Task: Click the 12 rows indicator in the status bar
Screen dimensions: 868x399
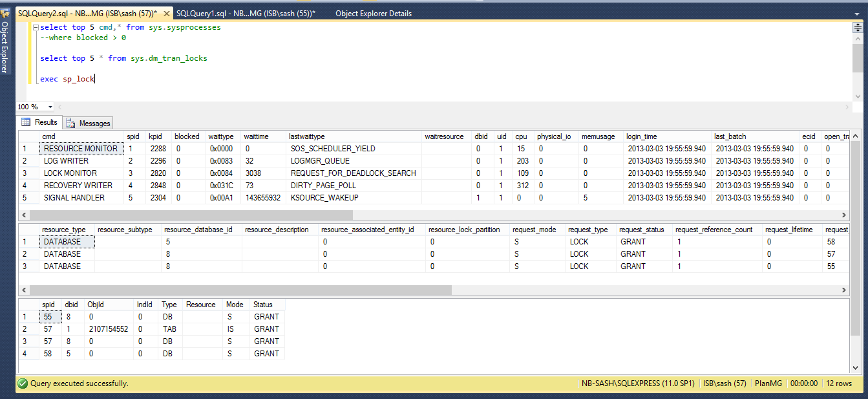Action: coord(838,383)
